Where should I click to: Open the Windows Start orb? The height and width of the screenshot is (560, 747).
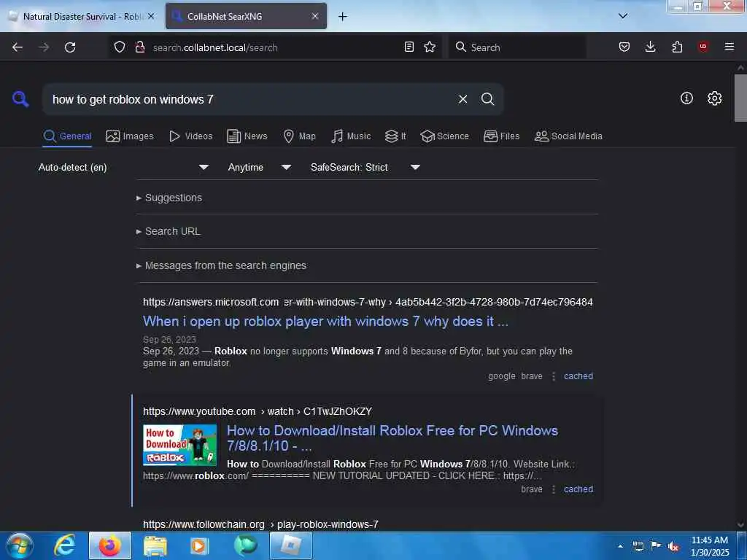(20, 546)
